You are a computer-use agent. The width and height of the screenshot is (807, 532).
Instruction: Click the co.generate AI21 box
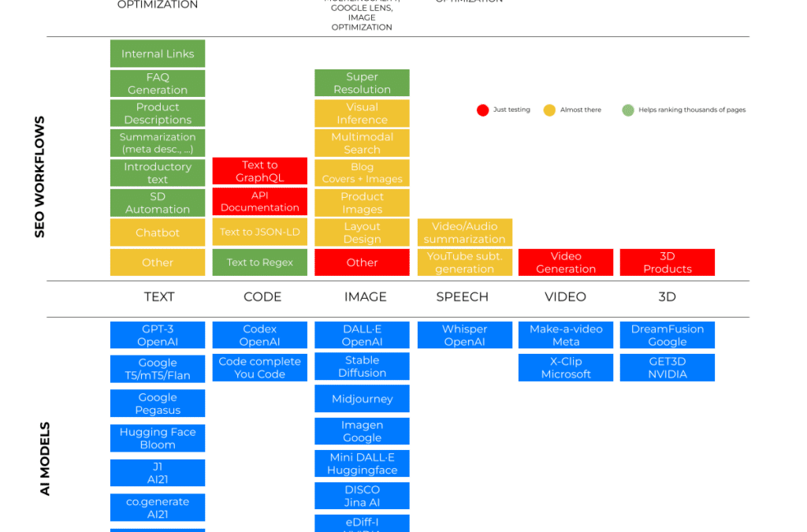(x=158, y=508)
